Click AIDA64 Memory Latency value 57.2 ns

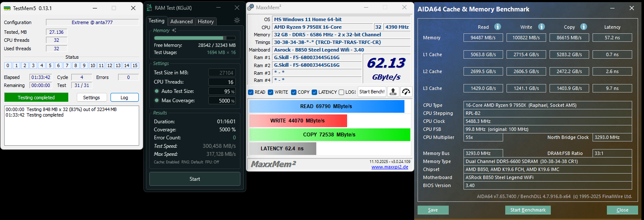point(612,38)
